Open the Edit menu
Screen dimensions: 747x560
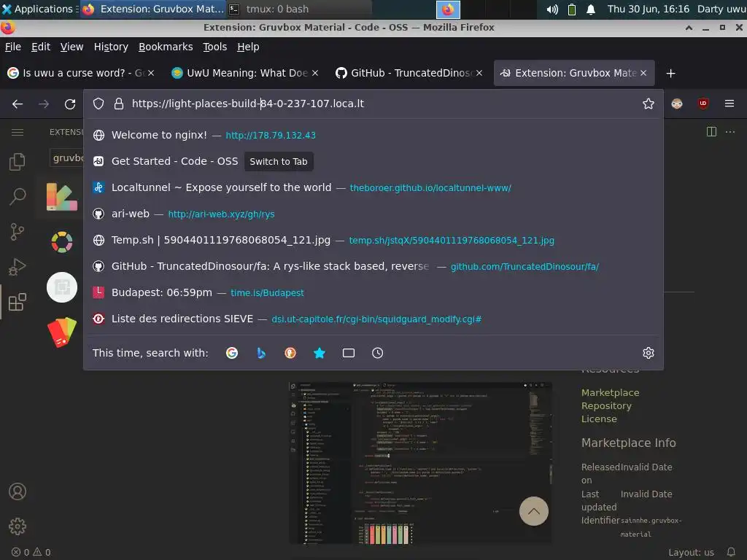coord(41,47)
